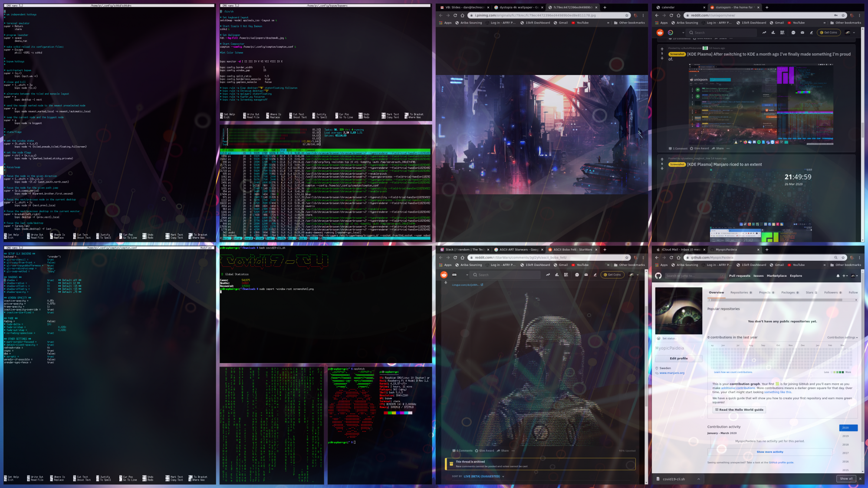
Task: Open Reddit home logo in the unixporn window
Action: tap(660, 33)
